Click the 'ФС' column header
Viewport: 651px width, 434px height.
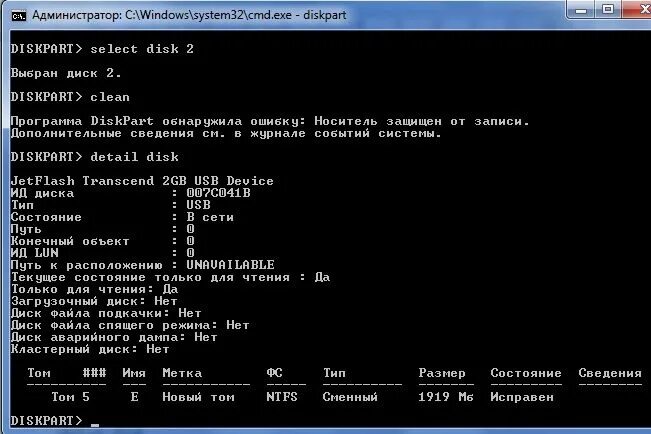(274, 373)
